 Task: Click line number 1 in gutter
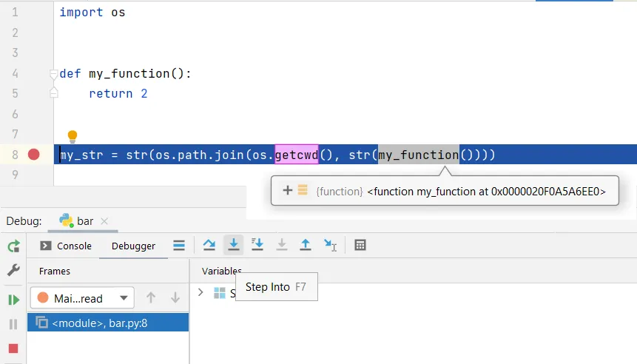(x=15, y=12)
